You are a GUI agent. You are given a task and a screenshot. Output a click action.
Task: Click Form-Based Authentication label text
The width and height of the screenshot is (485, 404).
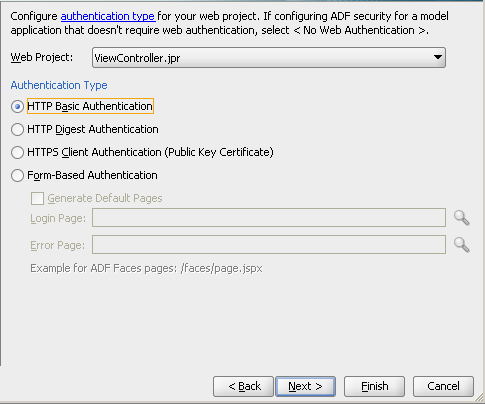point(92,175)
